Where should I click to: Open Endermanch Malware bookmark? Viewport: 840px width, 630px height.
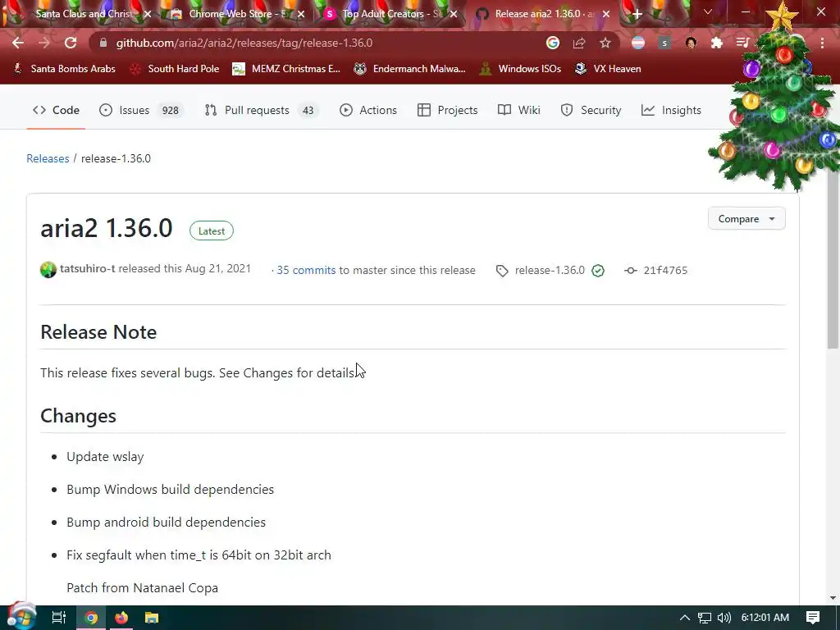coord(410,69)
